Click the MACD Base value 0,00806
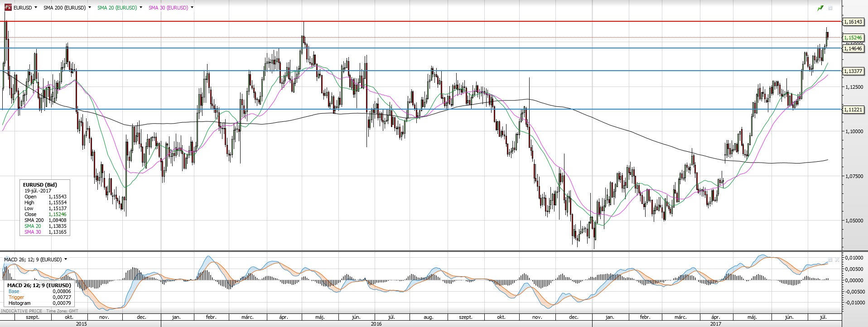The image size is (868, 327). point(62,291)
